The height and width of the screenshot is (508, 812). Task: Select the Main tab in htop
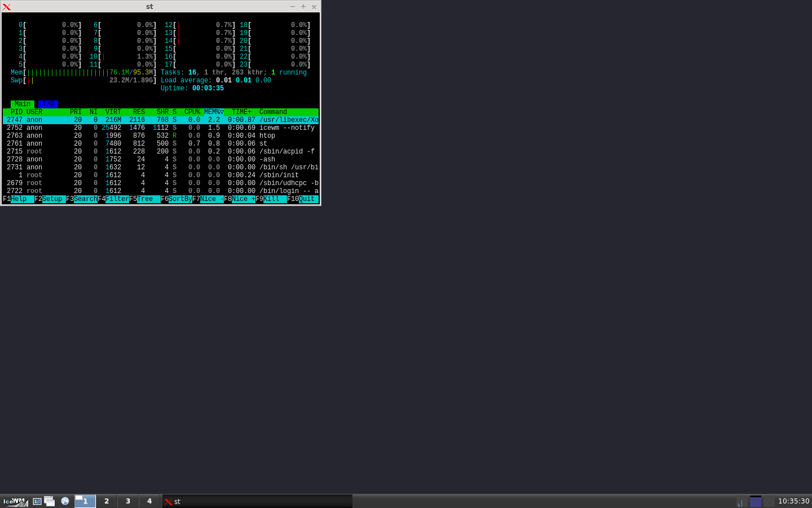coord(23,104)
